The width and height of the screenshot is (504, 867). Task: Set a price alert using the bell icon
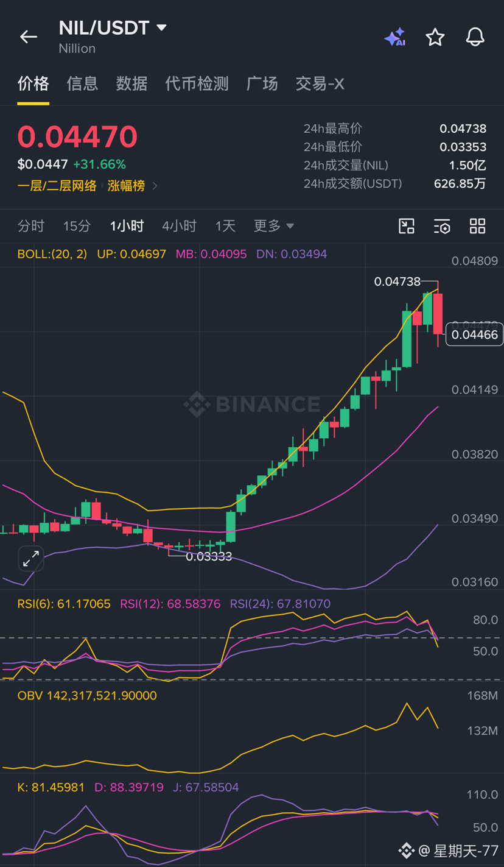[475, 37]
